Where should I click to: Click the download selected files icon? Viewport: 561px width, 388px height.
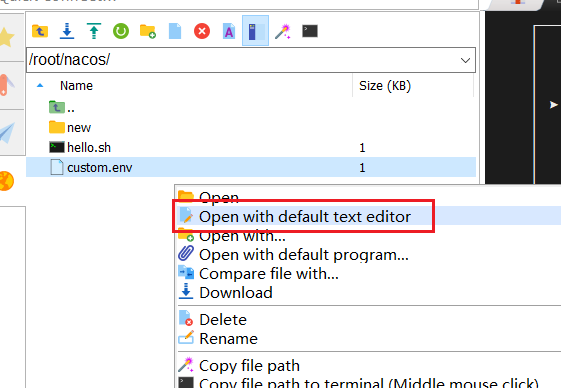point(67,31)
